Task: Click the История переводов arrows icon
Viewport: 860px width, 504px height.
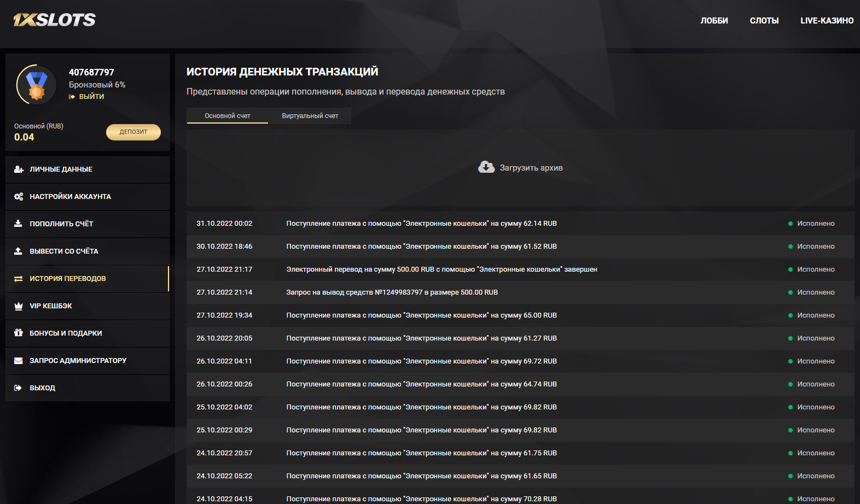Action: coord(18,279)
